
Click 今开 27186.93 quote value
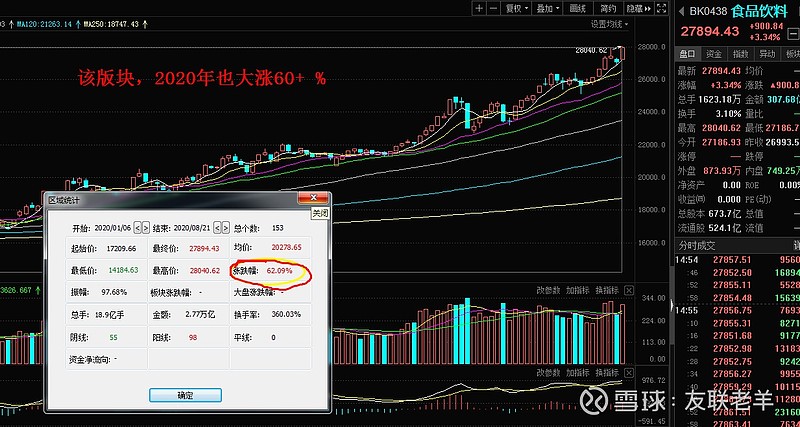click(721, 142)
